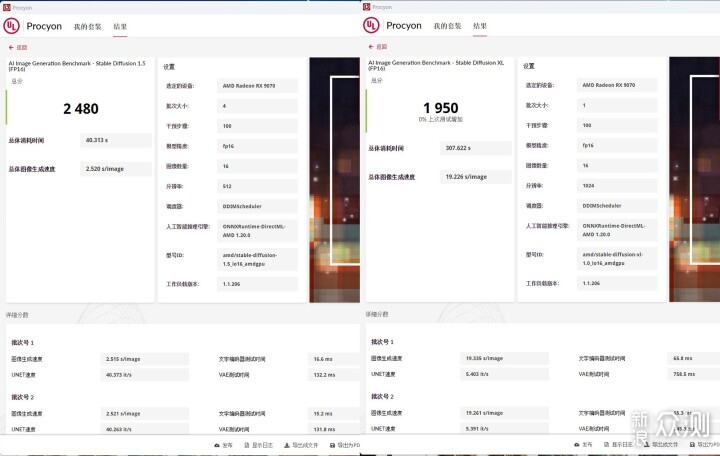Click the publish (发布) button in right window

(583, 445)
